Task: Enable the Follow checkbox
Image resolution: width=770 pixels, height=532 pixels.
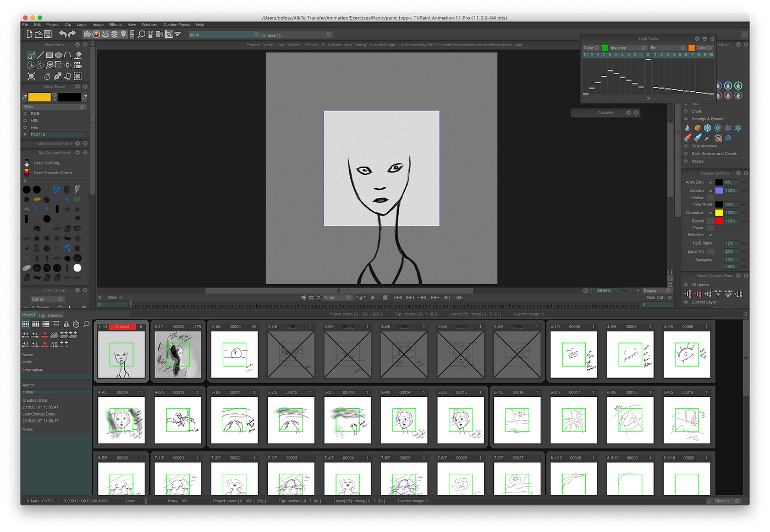Action: click(x=710, y=197)
